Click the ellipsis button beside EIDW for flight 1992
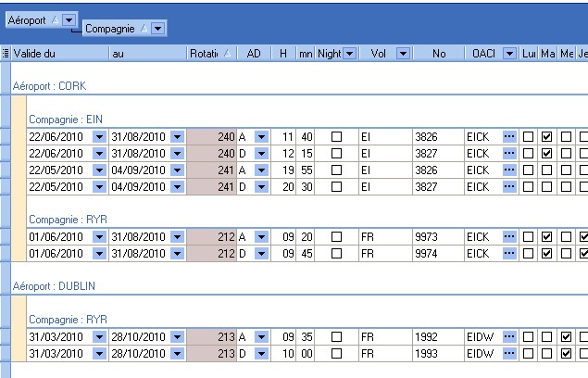588x378 pixels. click(x=509, y=338)
